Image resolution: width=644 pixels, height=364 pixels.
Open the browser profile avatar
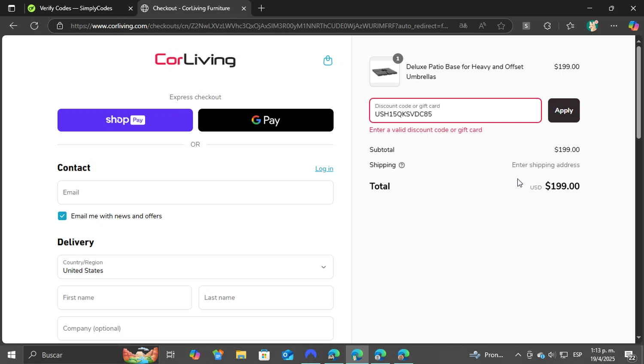pos(592,26)
